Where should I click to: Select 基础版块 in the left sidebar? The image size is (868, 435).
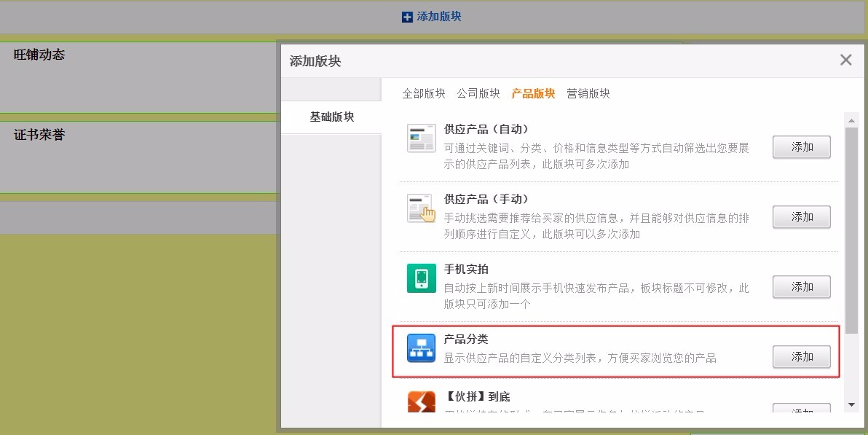pos(331,117)
